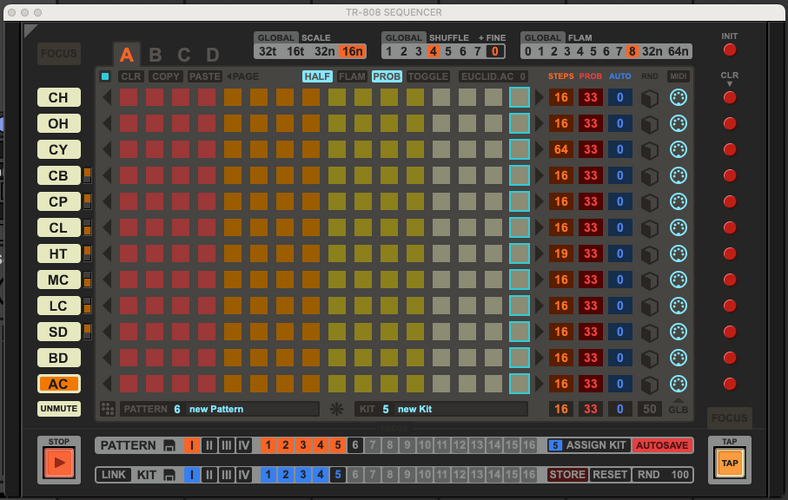Click the STORE button
The image size is (788, 500).
[567, 475]
